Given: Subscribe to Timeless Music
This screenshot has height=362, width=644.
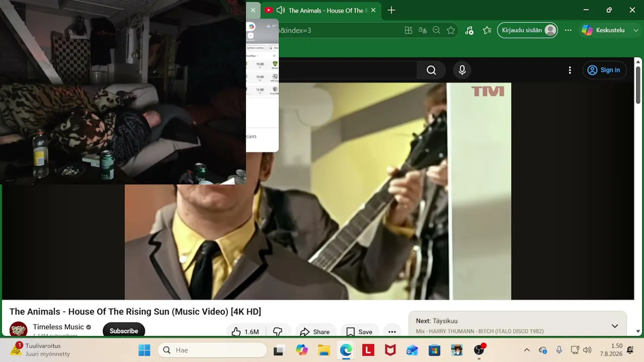Looking at the screenshot, I should click(x=124, y=331).
